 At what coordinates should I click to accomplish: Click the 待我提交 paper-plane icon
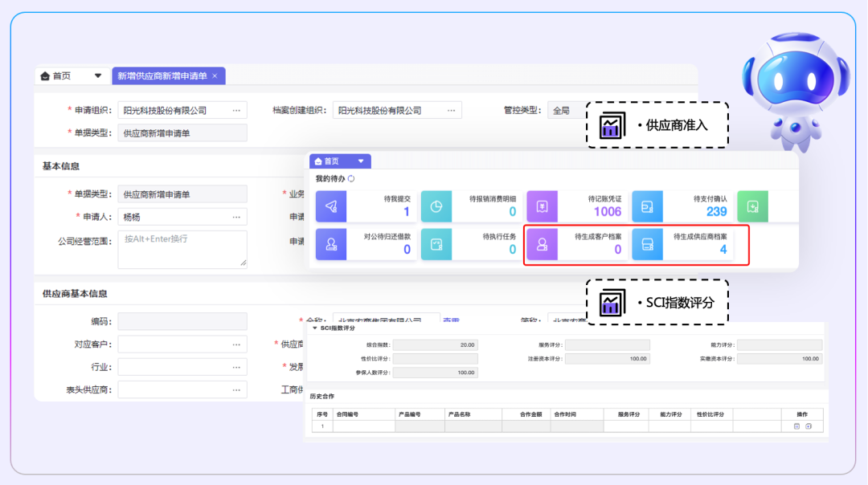coord(331,206)
